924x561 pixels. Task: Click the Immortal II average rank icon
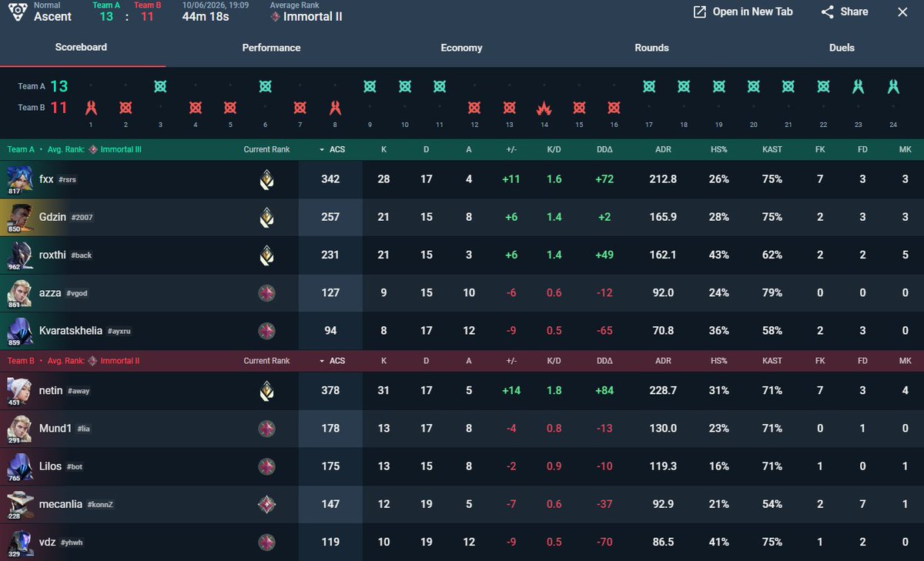click(x=276, y=16)
